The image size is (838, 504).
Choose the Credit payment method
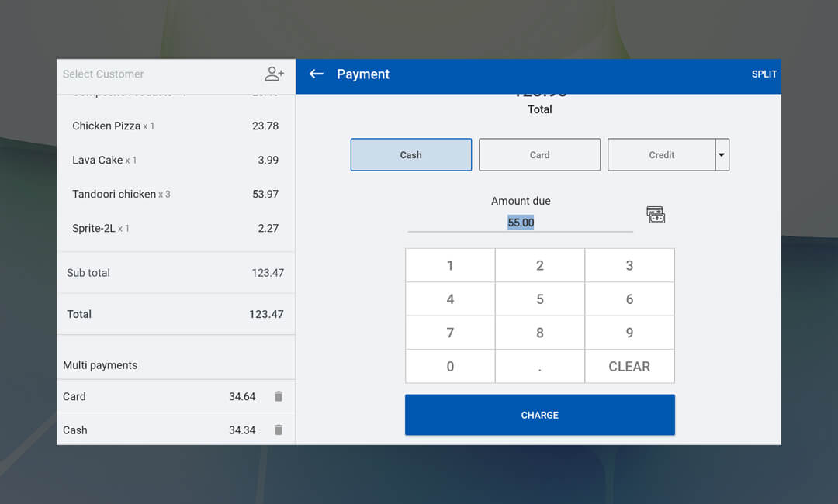click(x=661, y=155)
